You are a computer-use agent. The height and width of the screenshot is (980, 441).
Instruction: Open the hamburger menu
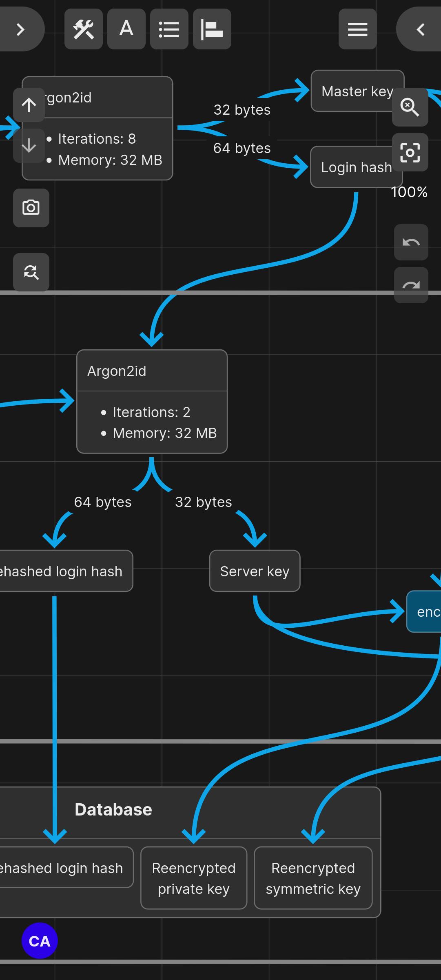click(x=357, y=30)
